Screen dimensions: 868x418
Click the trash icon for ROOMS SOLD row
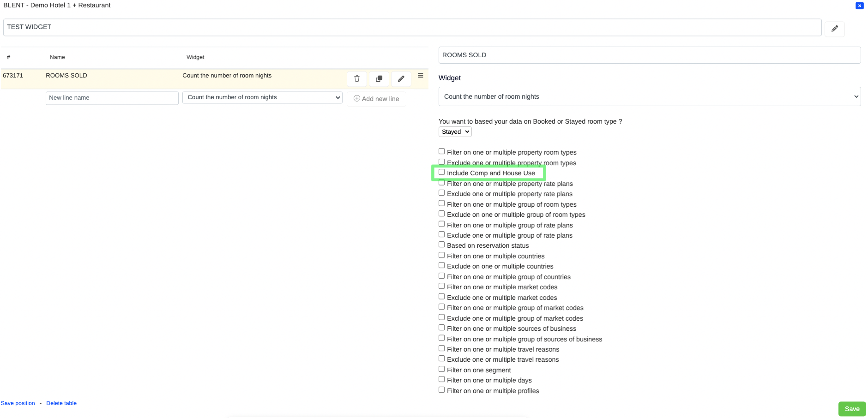click(x=356, y=79)
